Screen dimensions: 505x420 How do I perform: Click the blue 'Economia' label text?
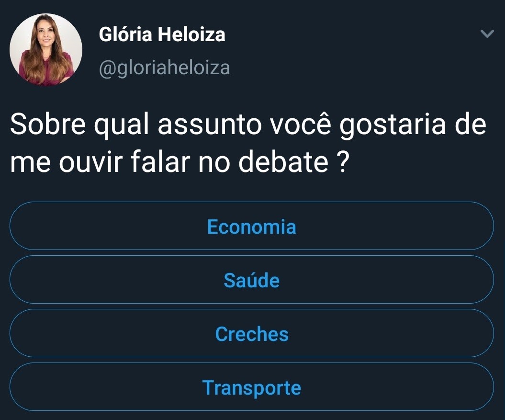point(251,226)
